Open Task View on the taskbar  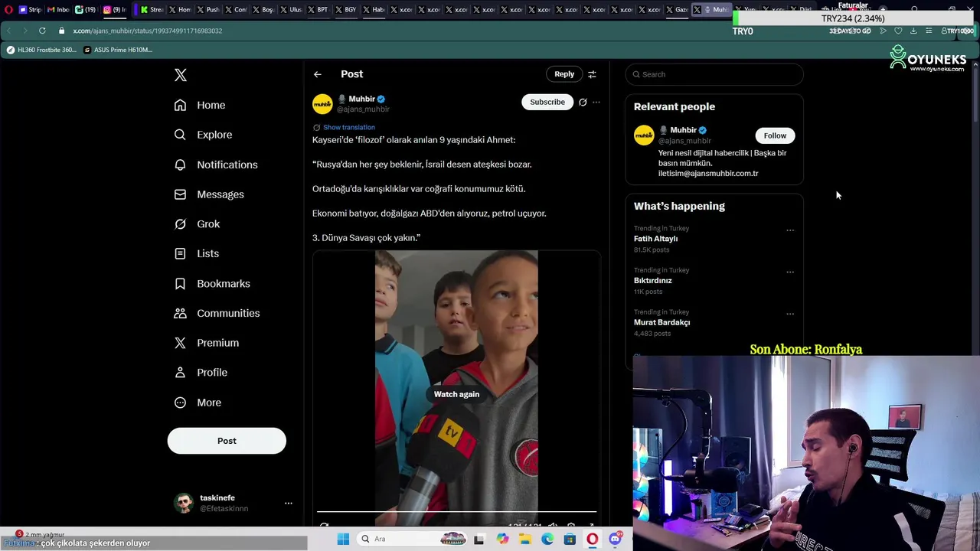[x=479, y=539]
